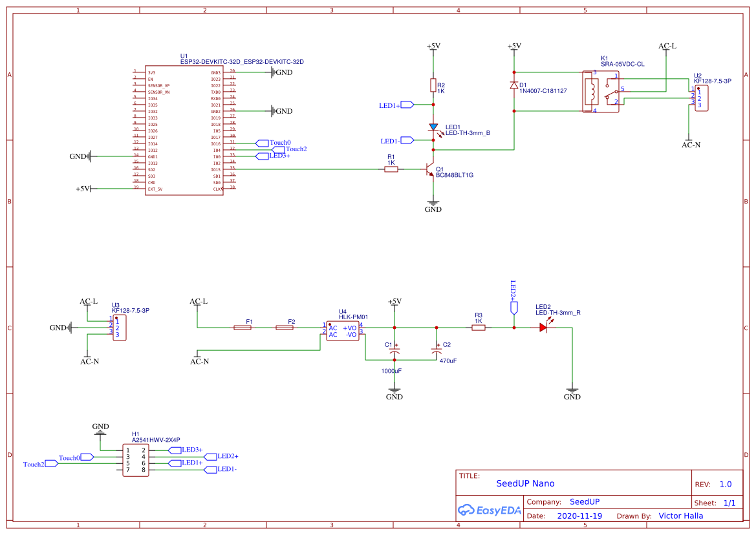Select the R1 resistor symbol
Image resolution: width=756 pixels, height=535 pixels.
coord(391,169)
